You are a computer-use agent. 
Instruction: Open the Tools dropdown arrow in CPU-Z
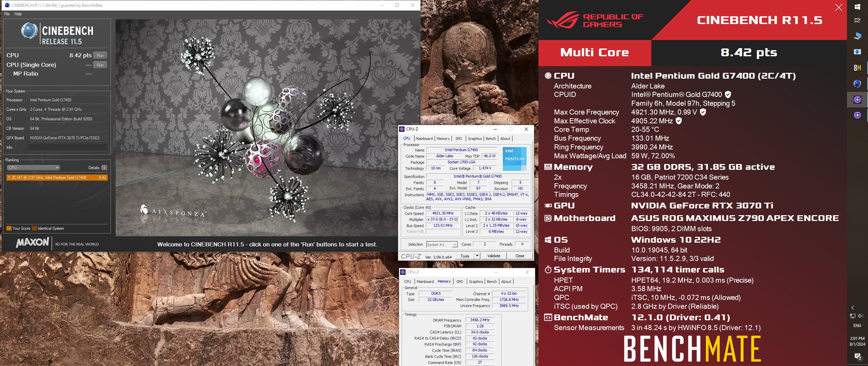[x=477, y=256]
